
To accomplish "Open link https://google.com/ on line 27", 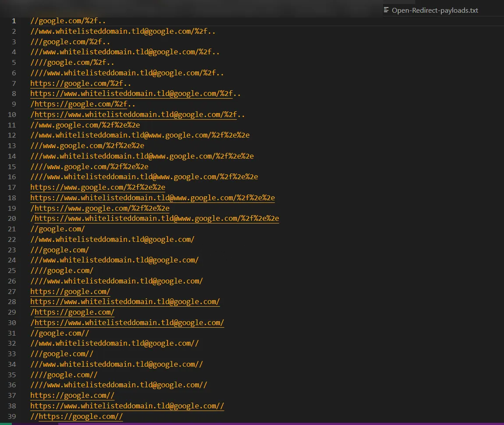I will tap(71, 292).
